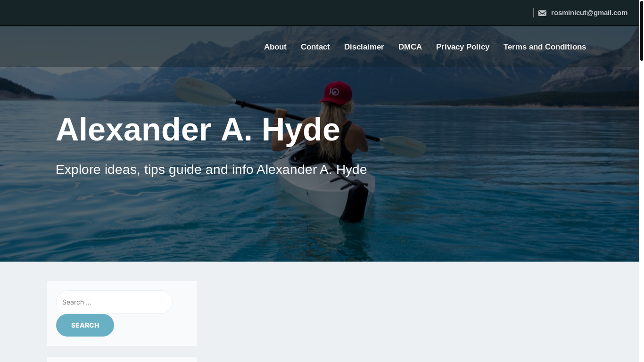Select the Disclaimer nav link
Viewport: 644px width, 362px height.
click(364, 47)
